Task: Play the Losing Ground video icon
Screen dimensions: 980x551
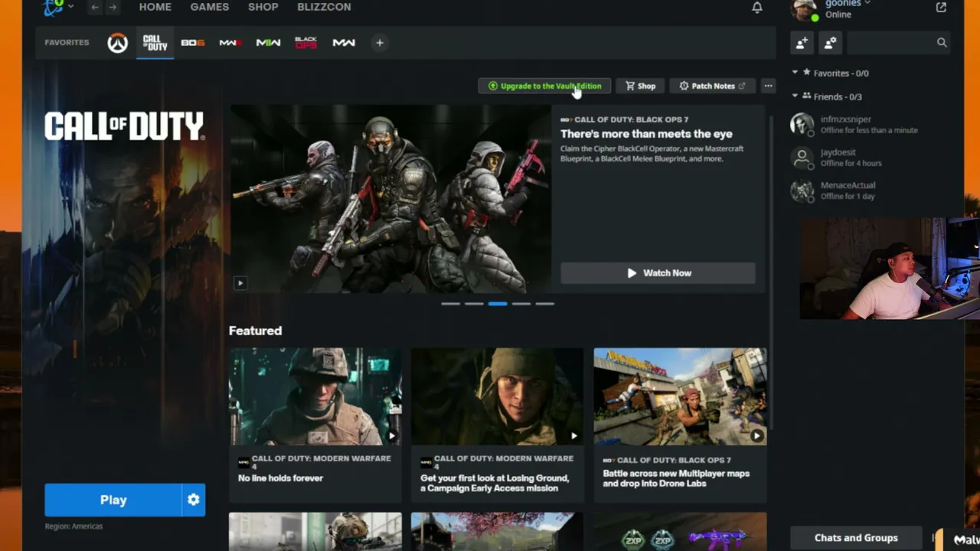Action: 573,436
